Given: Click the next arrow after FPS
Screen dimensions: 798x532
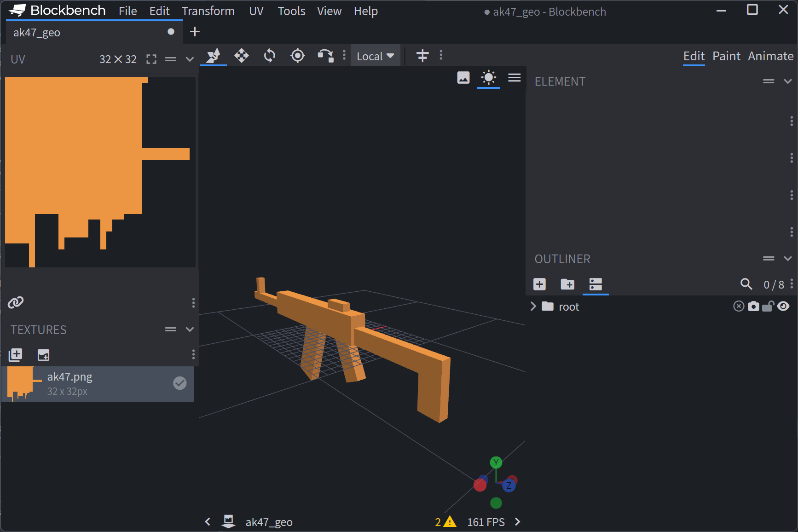Looking at the screenshot, I should click(518, 522).
